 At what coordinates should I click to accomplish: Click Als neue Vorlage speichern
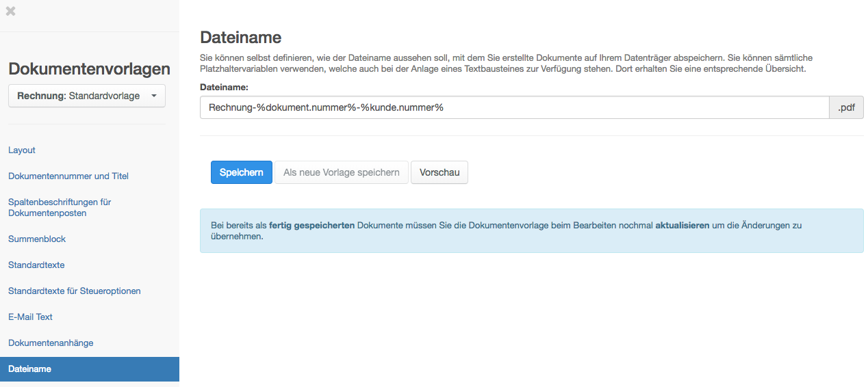tap(341, 172)
